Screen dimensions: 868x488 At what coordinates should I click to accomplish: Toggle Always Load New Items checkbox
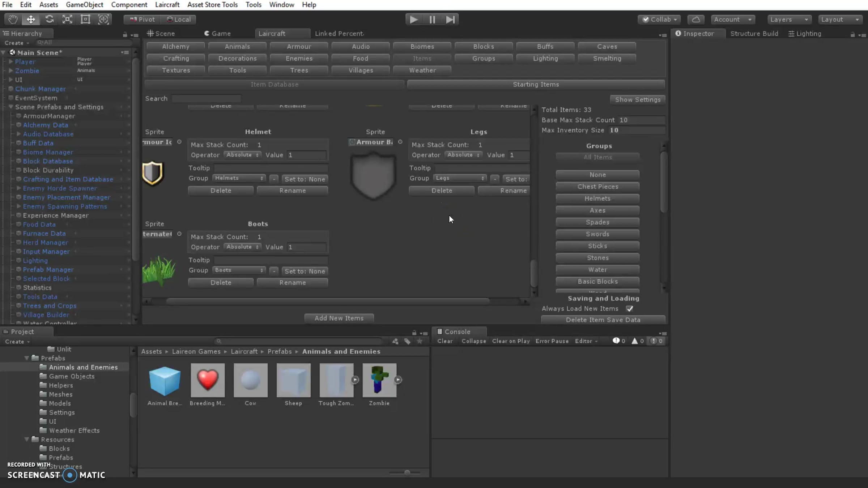pos(630,309)
